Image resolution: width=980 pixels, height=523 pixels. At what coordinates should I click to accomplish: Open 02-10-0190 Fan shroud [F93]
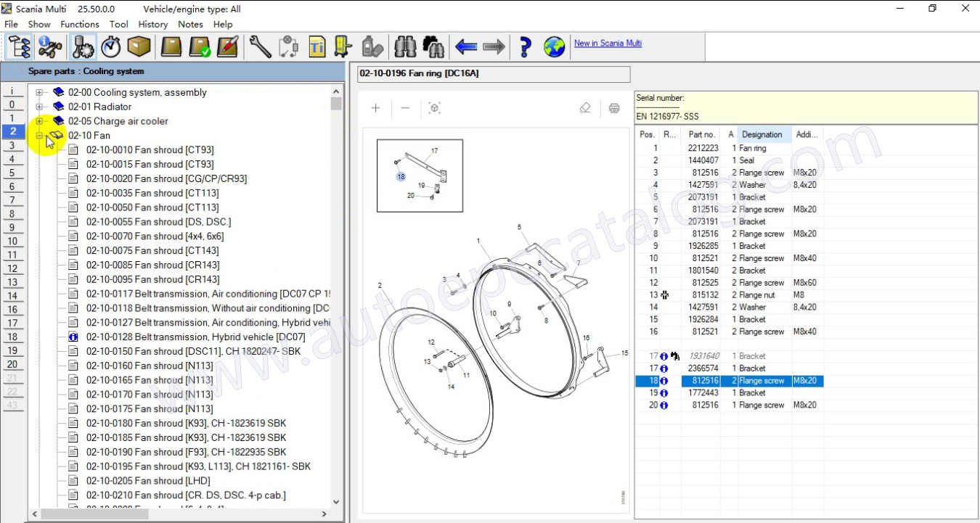pos(186,452)
